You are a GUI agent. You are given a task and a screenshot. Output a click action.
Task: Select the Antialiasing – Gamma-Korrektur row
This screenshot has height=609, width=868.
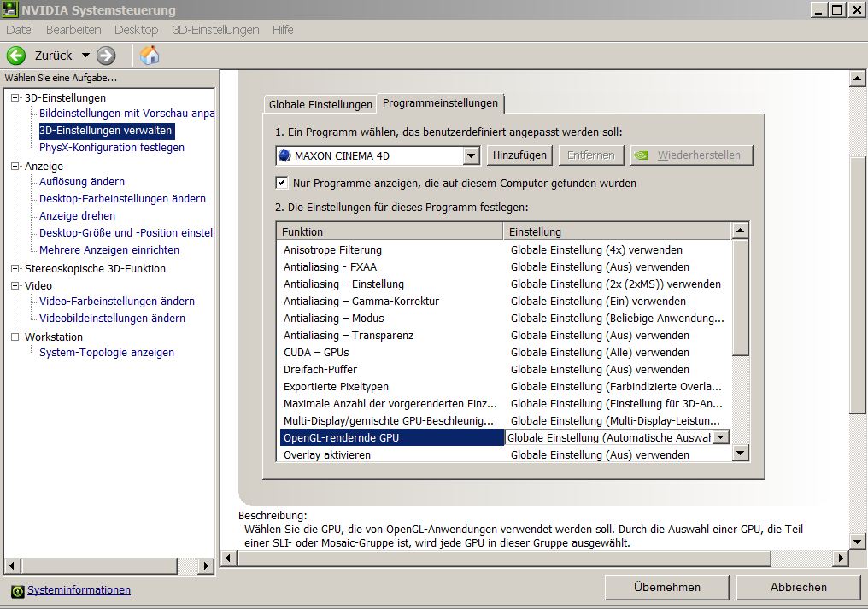[504, 302]
